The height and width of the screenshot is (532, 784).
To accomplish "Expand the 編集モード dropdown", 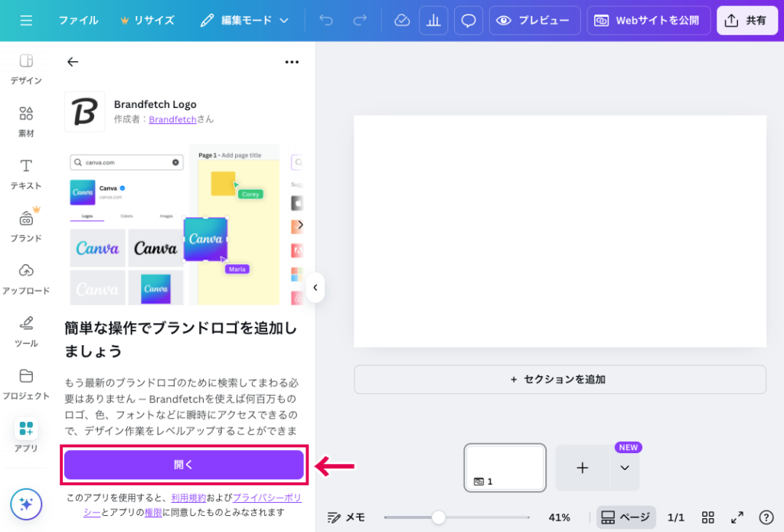I will (244, 21).
